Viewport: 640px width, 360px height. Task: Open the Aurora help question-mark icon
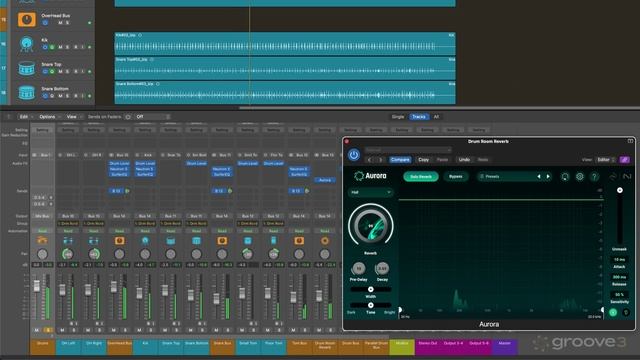pyautogui.click(x=594, y=177)
